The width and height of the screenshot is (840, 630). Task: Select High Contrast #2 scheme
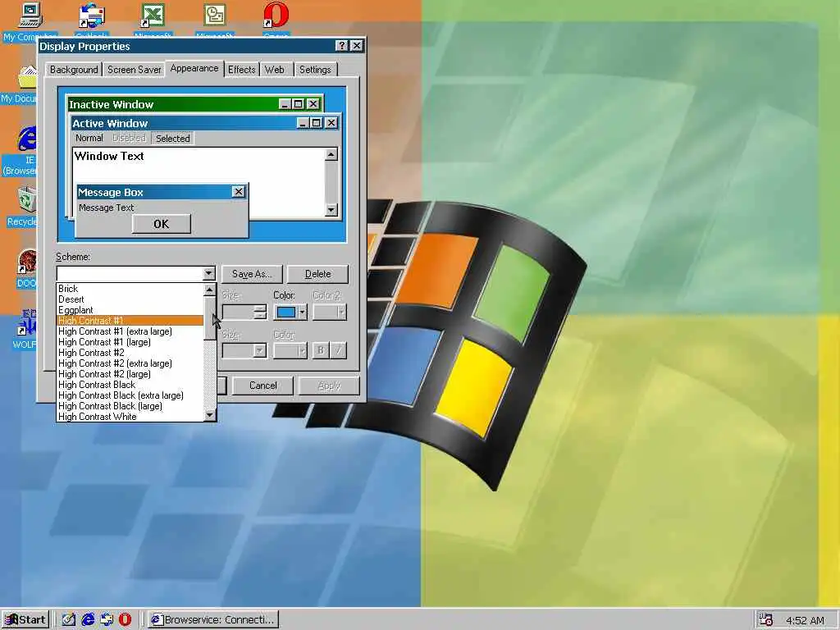pyautogui.click(x=130, y=353)
